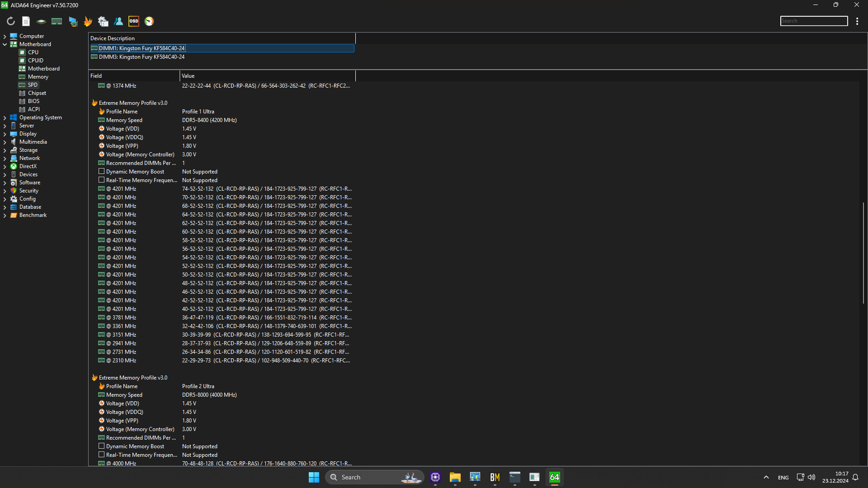Click the Device Description column header

tap(222, 38)
